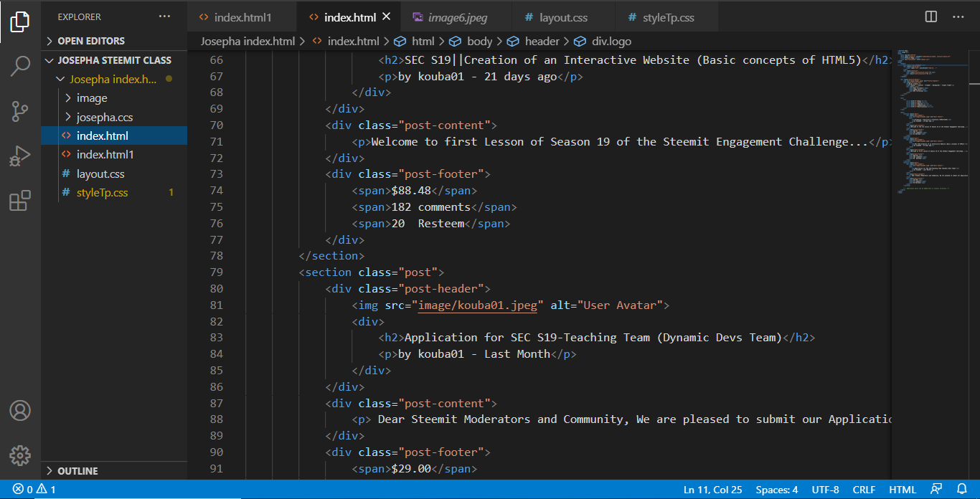Click the feedback icon in status bar
This screenshot has width=980, height=499.
click(936, 490)
